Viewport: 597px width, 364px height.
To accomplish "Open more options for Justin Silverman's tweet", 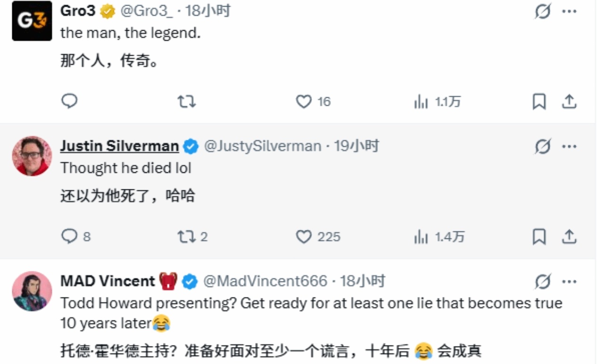I will click(570, 147).
